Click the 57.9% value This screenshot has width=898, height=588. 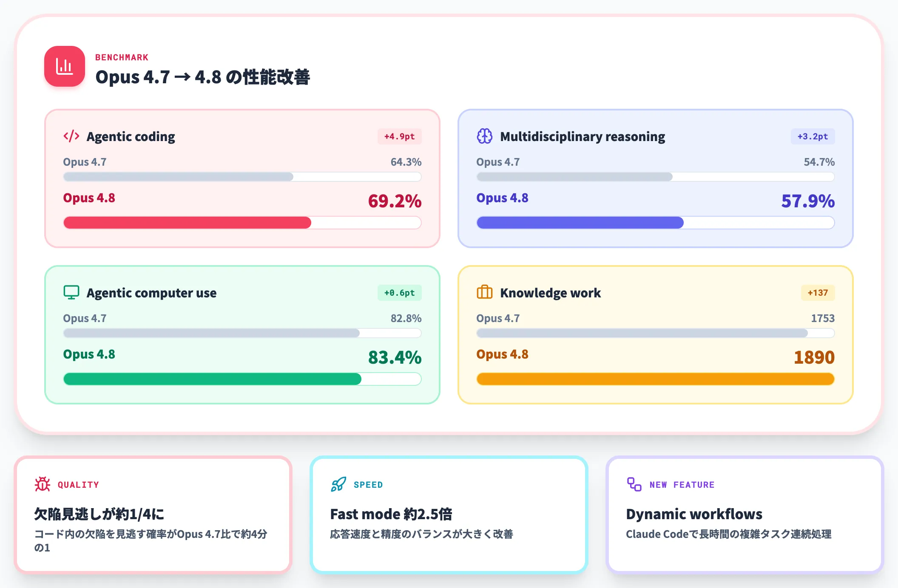coord(808,201)
